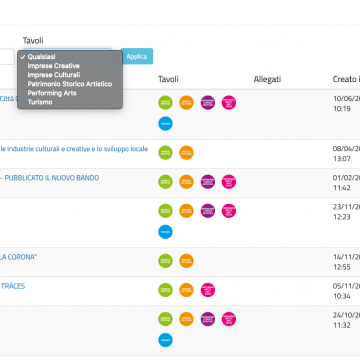This screenshot has height=360, width=360.
Task: Click the green circle in the TRACES row
Action: tap(165, 290)
